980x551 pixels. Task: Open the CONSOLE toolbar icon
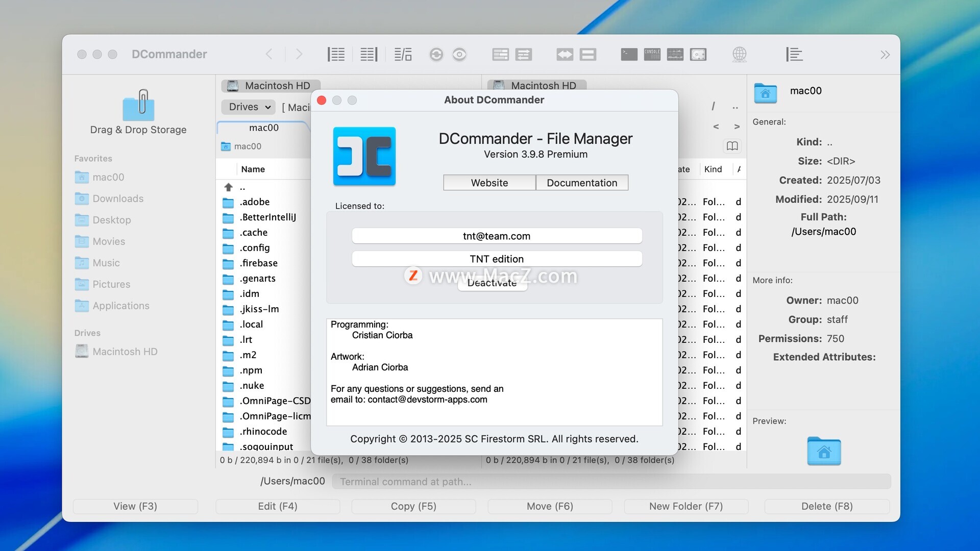pyautogui.click(x=652, y=54)
